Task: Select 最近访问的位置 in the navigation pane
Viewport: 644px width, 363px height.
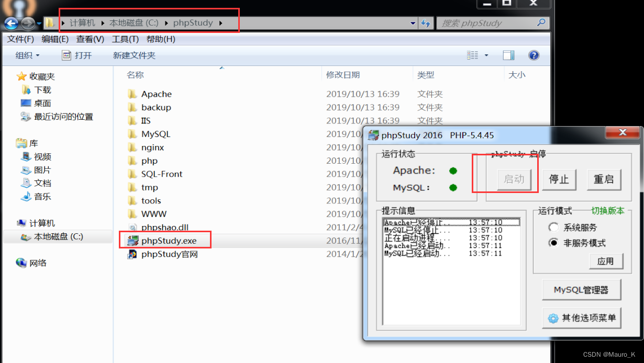Action: (63, 117)
